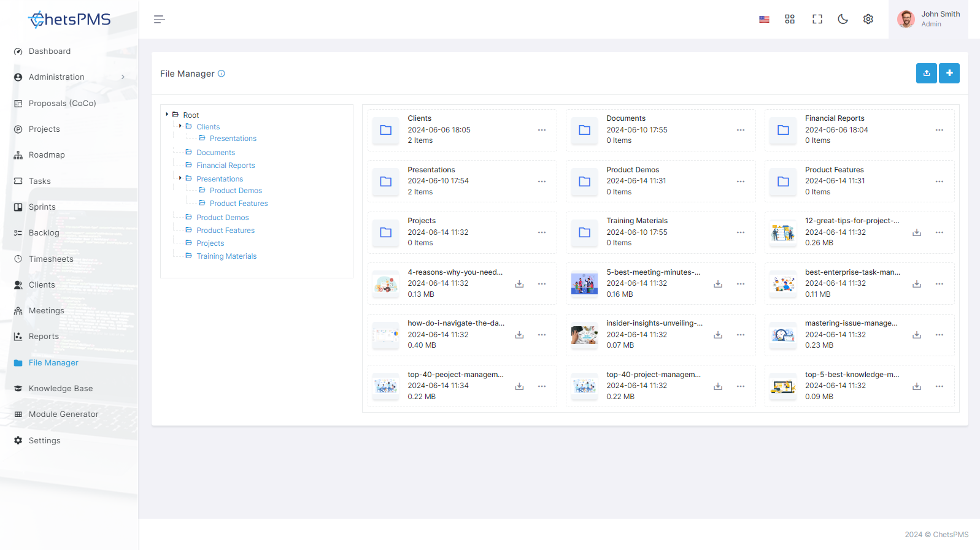Open options menu for Training Materials card
980x550 pixels.
point(741,232)
